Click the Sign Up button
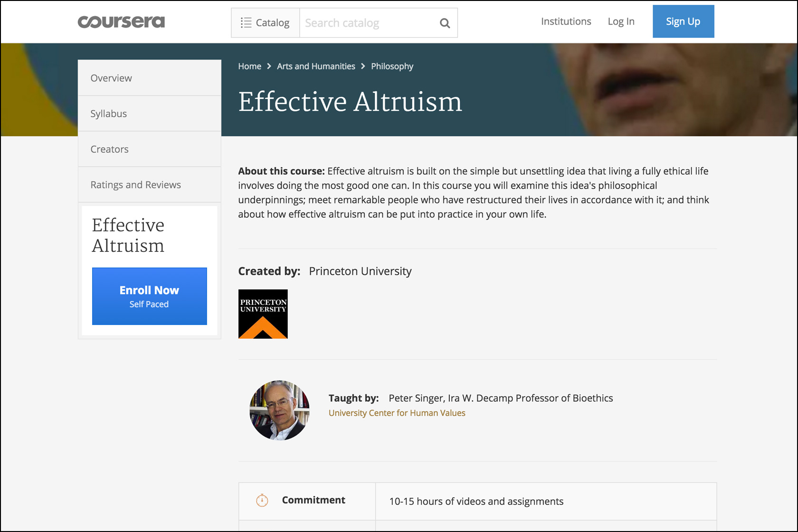The width and height of the screenshot is (798, 532). pyautogui.click(x=683, y=21)
